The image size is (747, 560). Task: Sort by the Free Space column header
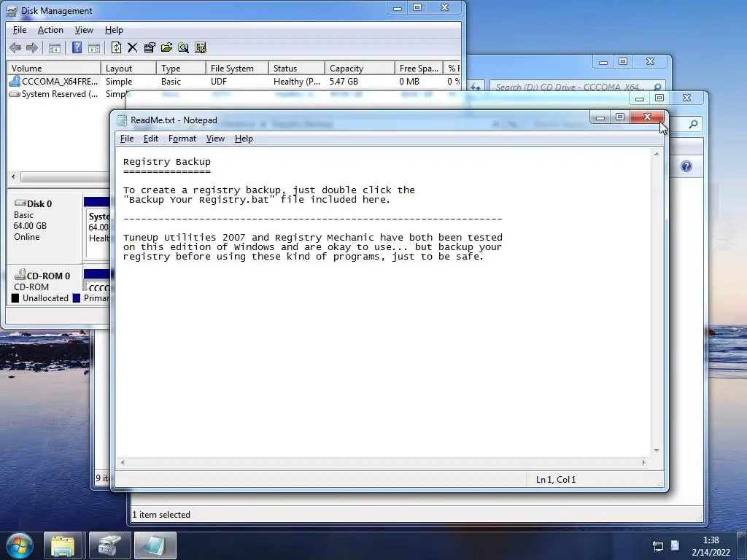click(x=419, y=68)
